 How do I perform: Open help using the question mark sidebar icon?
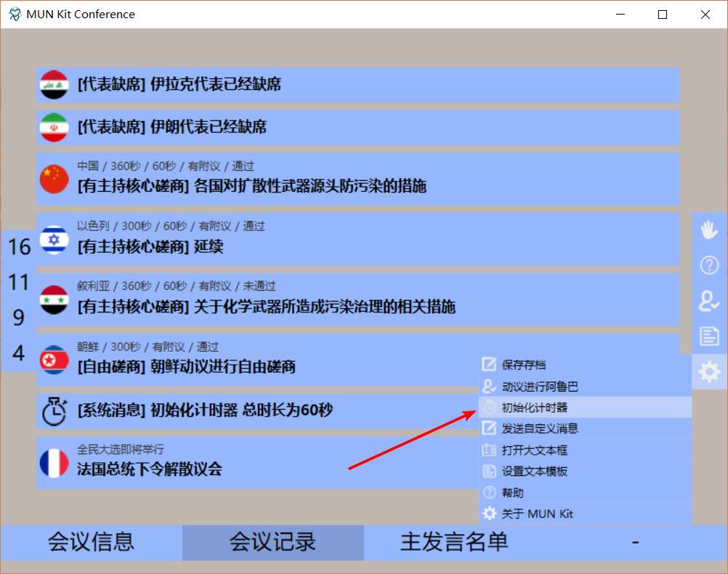709,265
